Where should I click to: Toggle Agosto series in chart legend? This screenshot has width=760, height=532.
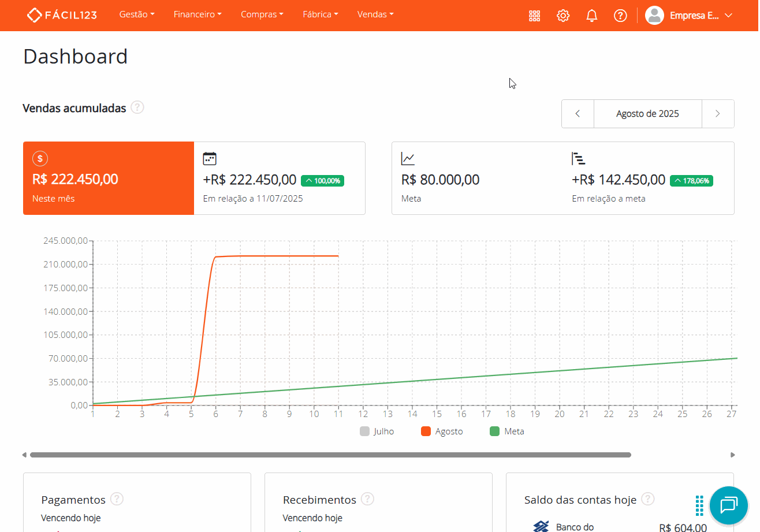[x=442, y=431]
